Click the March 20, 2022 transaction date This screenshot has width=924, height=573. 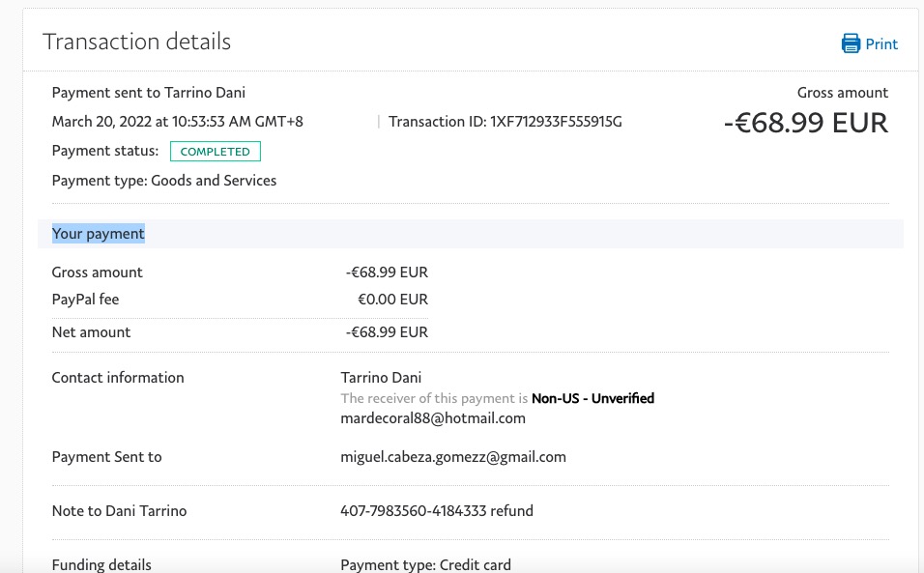[177, 122]
